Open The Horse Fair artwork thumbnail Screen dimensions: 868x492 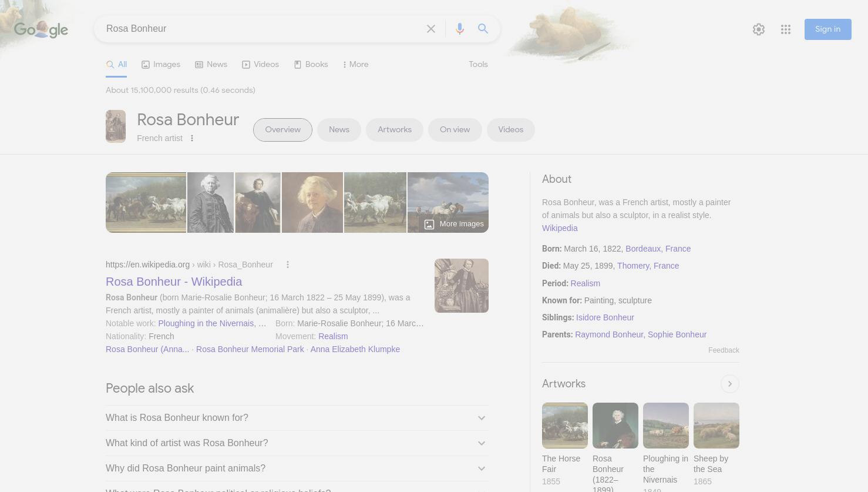[565, 426]
